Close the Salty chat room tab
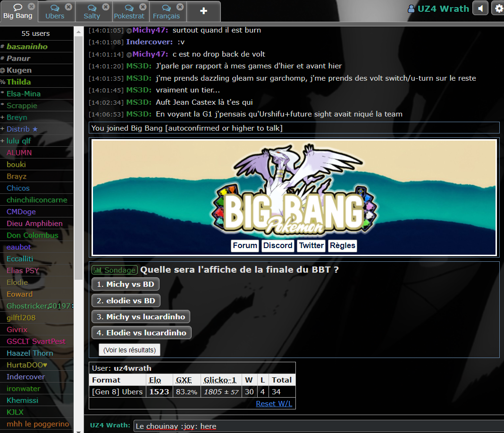Viewport: 504px width, 433px height. coord(106,7)
